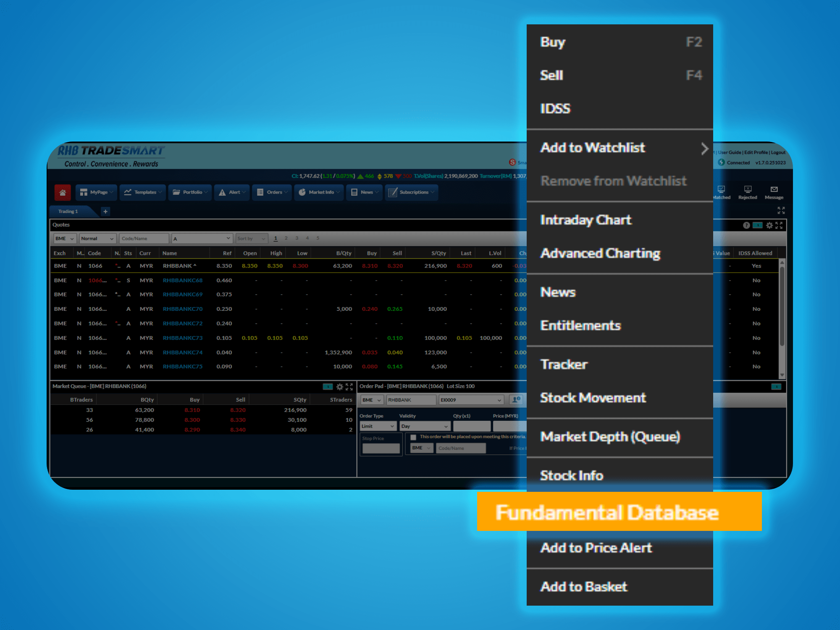This screenshot has height=630, width=840.
Task: Open the Templates menu
Action: (142, 192)
